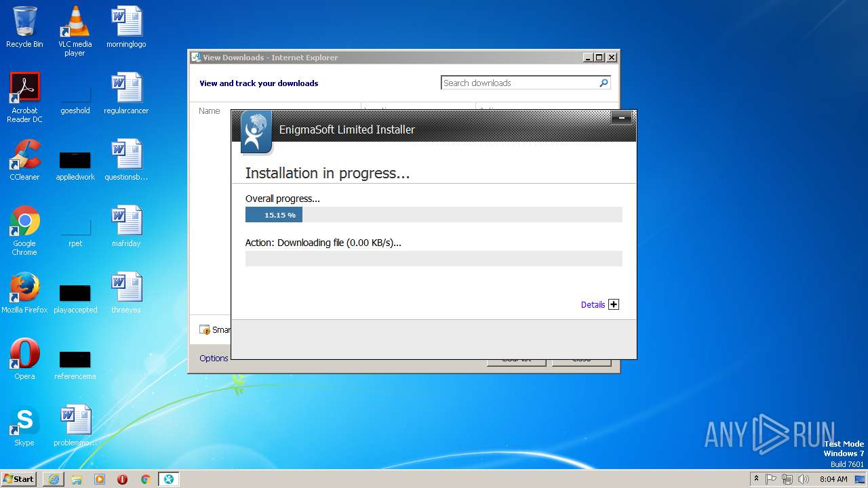Open network status tray icon
Image resolution: width=868 pixels, height=488 pixels.
pos(787,479)
